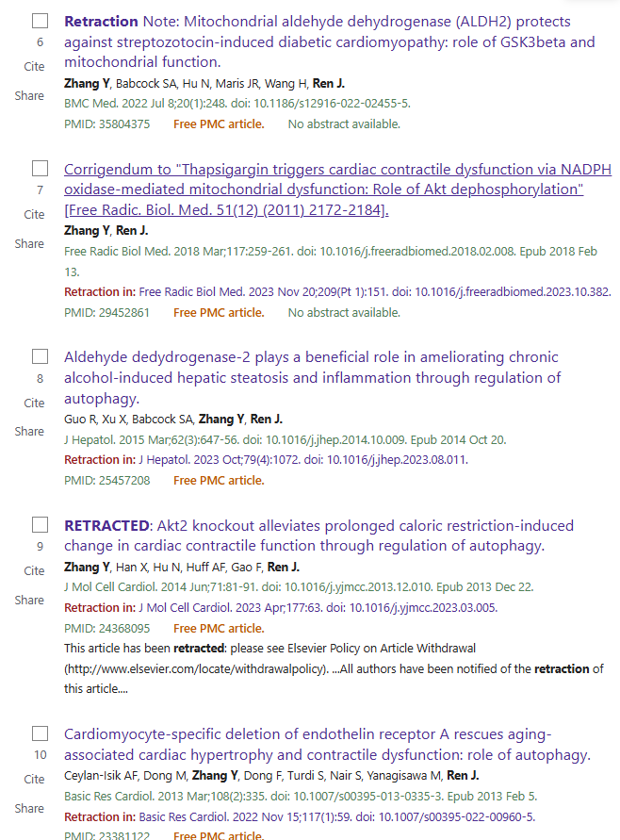Open Aldehyde dedydrogenase-2 hepatic steatosis article
This screenshot has height=840, width=620.
312,378
